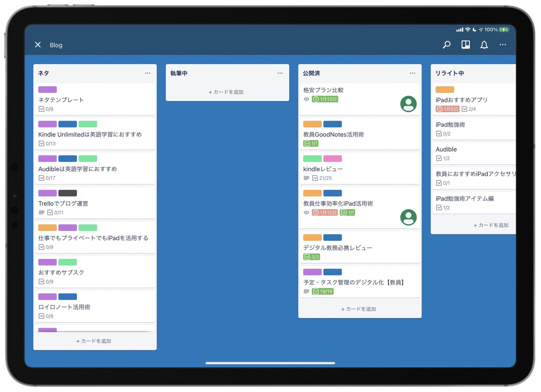Click the 1月13日 due date badge
Image resolution: width=541 pixels, height=392 pixels.
click(x=325, y=99)
